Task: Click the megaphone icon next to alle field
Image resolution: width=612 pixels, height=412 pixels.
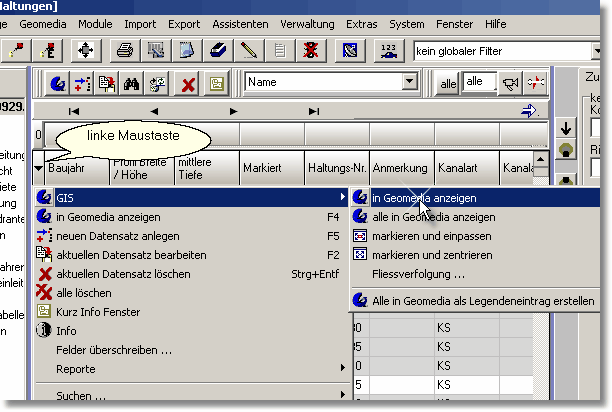Action: pyautogui.click(x=511, y=83)
